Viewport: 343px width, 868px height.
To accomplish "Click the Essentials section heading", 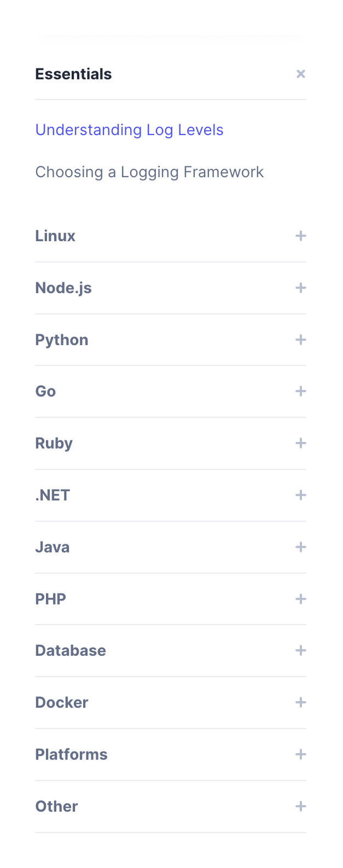I will tap(73, 74).
